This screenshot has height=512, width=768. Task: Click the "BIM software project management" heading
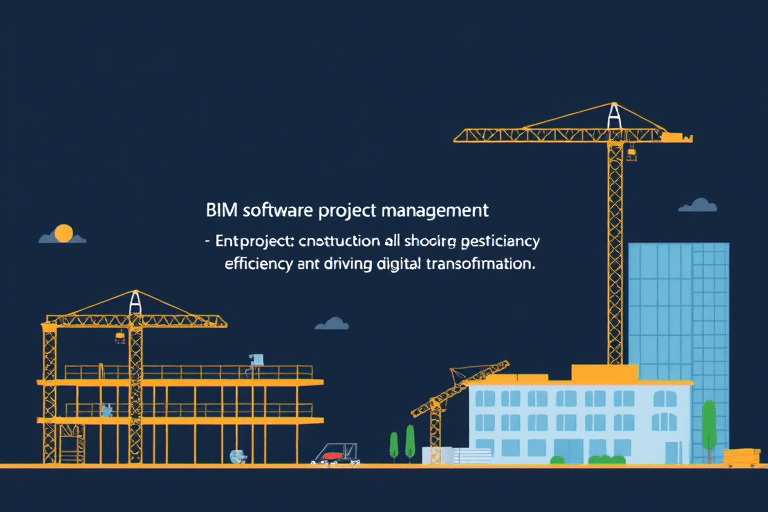(x=347, y=211)
